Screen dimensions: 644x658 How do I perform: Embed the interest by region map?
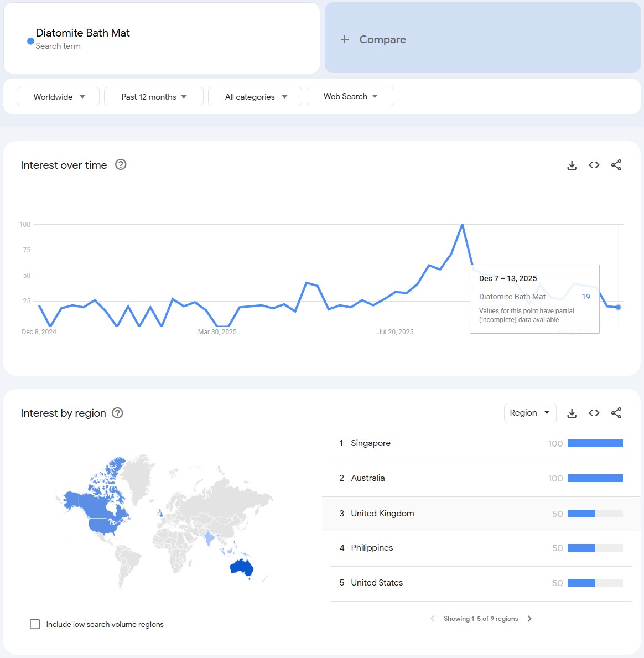594,413
